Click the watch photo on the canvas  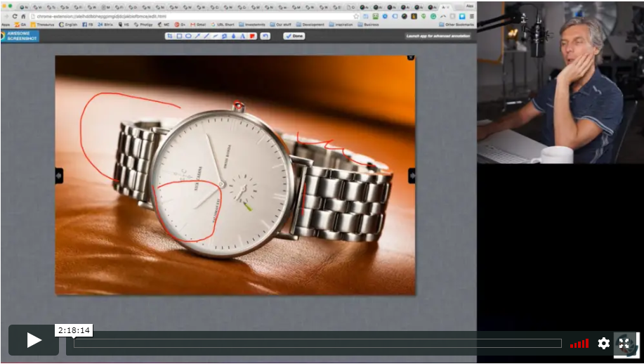click(235, 175)
